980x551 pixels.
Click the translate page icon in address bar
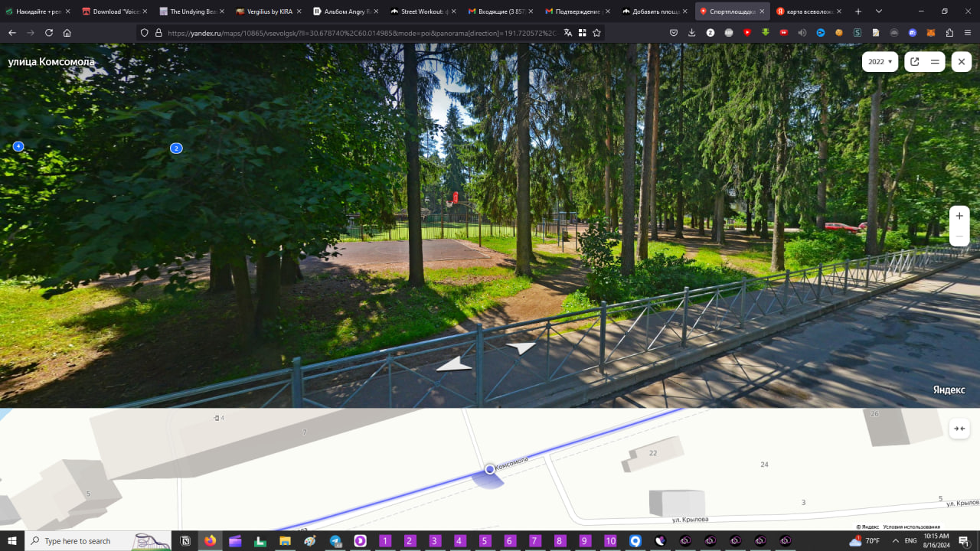(x=567, y=33)
